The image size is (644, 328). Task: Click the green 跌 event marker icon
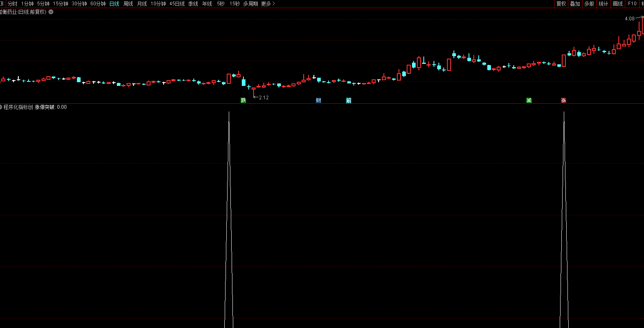(x=243, y=101)
